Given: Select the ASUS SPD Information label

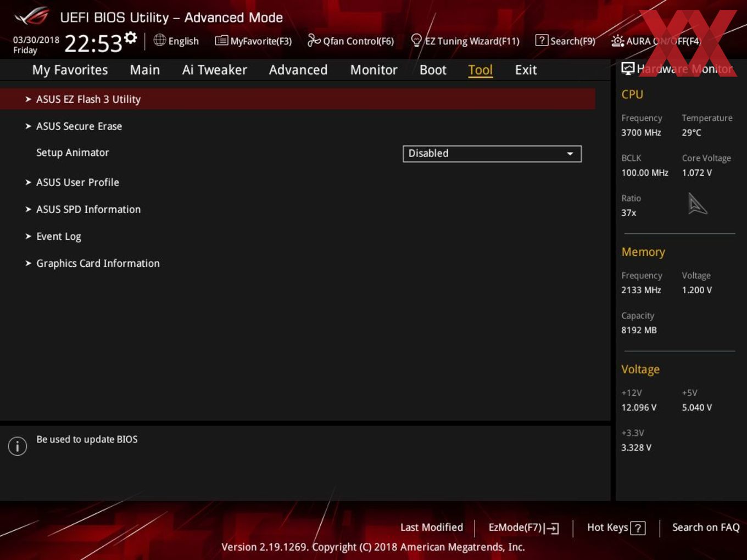Looking at the screenshot, I should click(x=88, y=209).
